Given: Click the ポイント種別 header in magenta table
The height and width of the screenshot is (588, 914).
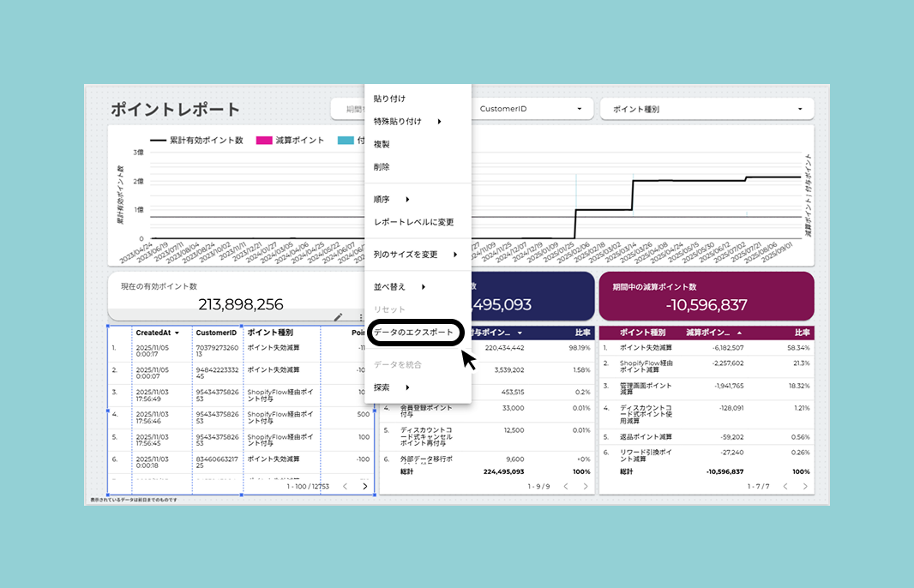Looking at the screenshot, I should 642,333.
